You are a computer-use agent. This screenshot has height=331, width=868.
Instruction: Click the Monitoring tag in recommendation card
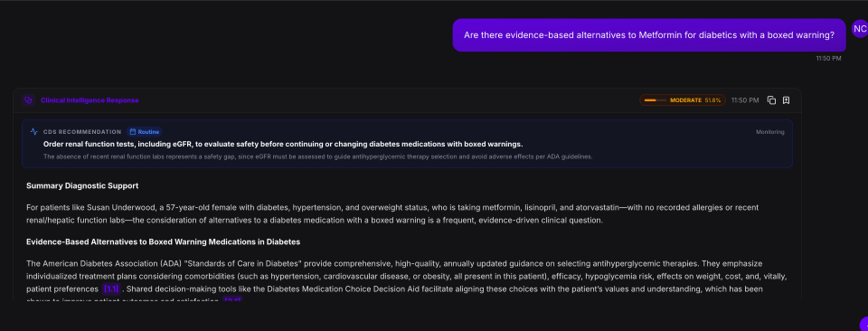point(770,132)
